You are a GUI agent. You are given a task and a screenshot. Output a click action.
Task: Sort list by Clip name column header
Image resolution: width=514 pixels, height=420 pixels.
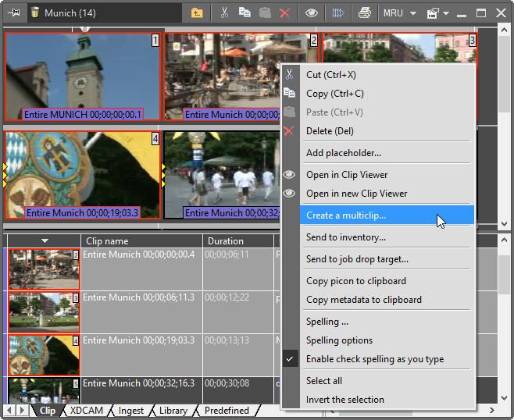141,240
